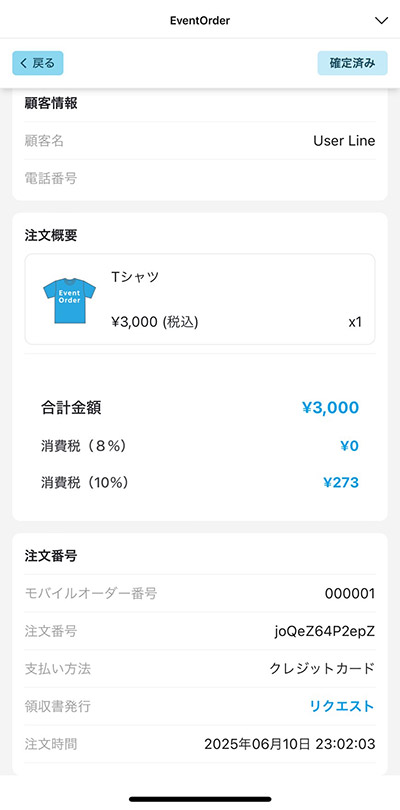Screen dimensions: 400x810
Task: Select the order number joQeZ64P2epZ
Action: point(325,631)
